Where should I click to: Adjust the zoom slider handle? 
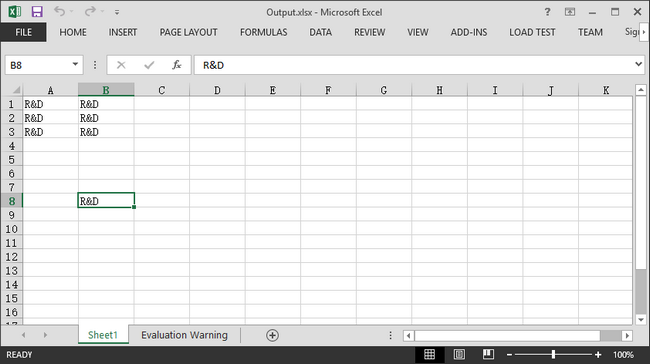[553, 354]
